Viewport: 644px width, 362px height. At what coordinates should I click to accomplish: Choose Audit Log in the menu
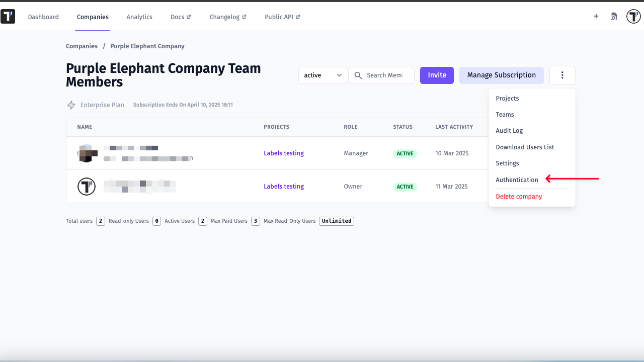pyautogui.click(x=509, y=131)
